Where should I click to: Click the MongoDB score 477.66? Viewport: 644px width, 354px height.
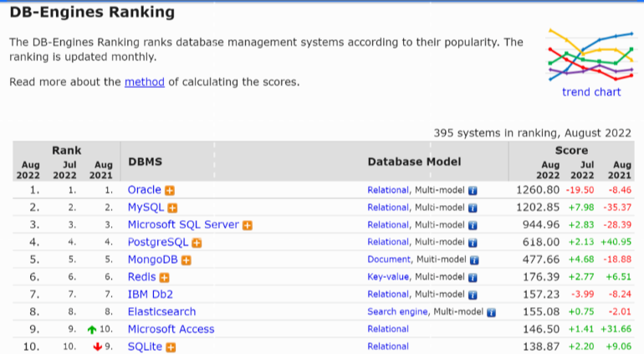541,259
